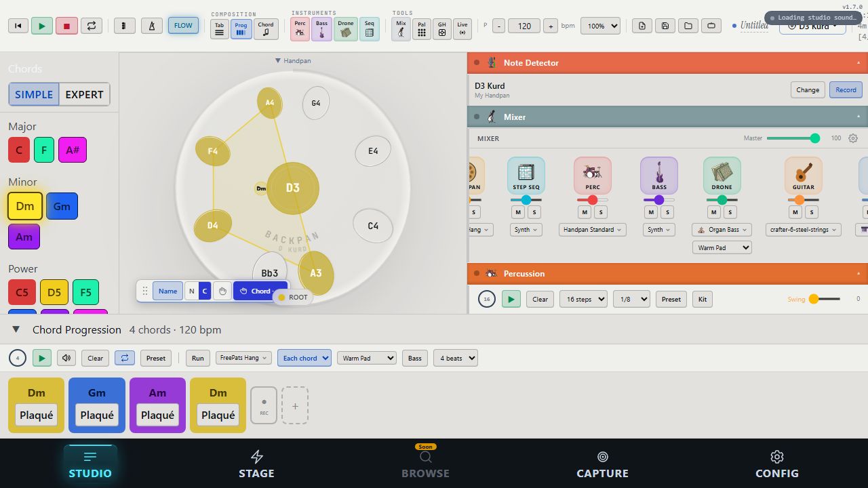868x488 pixels.
Task: Open the Prog composition tool
Action: 241,29
